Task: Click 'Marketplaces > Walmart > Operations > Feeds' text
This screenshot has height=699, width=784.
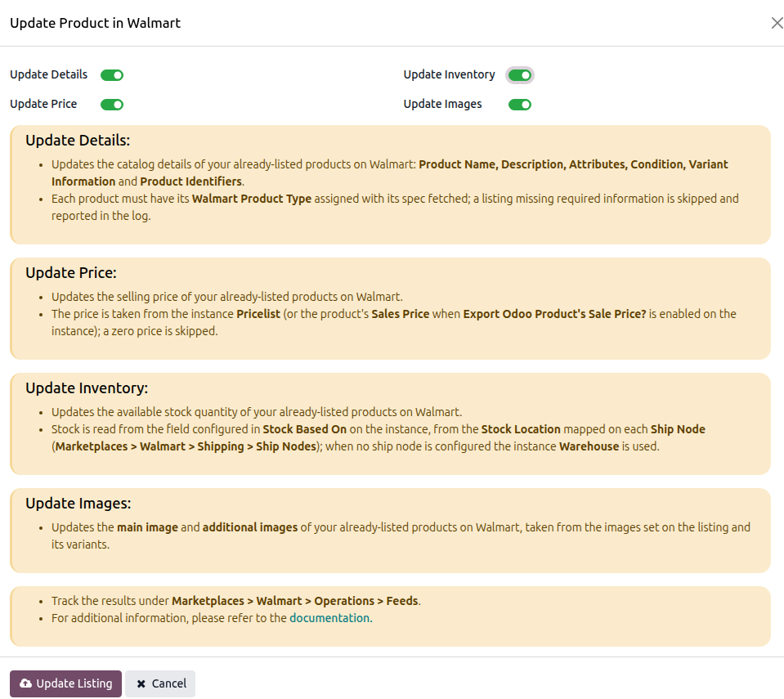Action: (295, 601)
